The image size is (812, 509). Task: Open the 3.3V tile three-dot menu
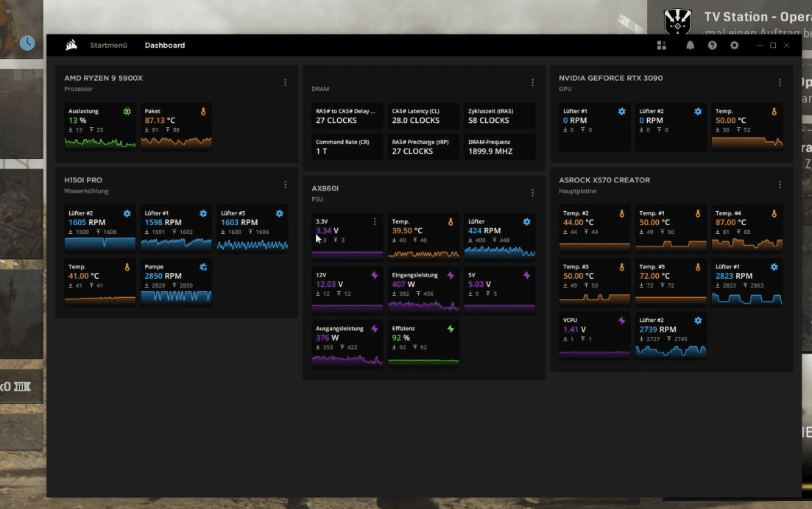(375, 221)
